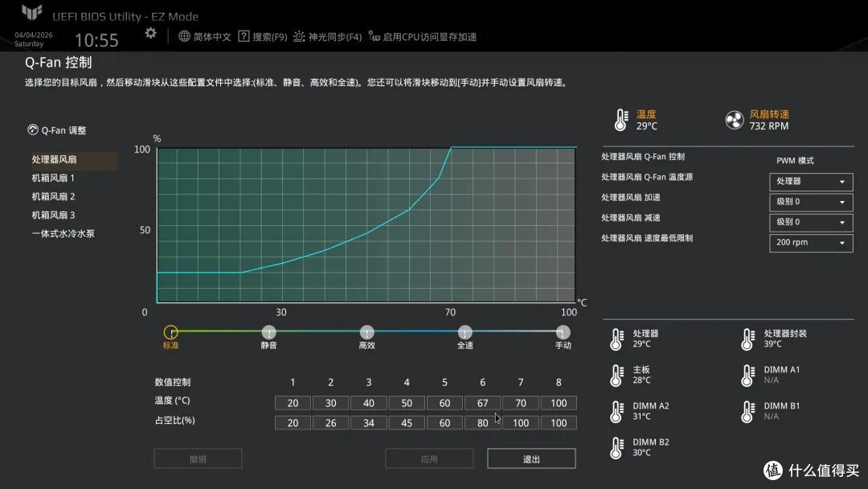The height and width of the screenshot is (489, 868).
Task: Click the 数值控制 row label
Action: pyautogui.click(x=173, y=382)
